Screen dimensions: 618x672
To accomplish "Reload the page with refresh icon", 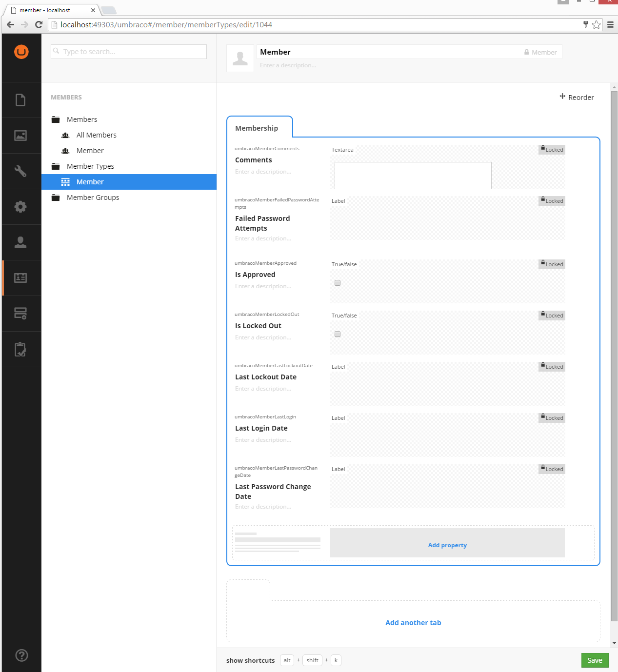I will [39, 24].
